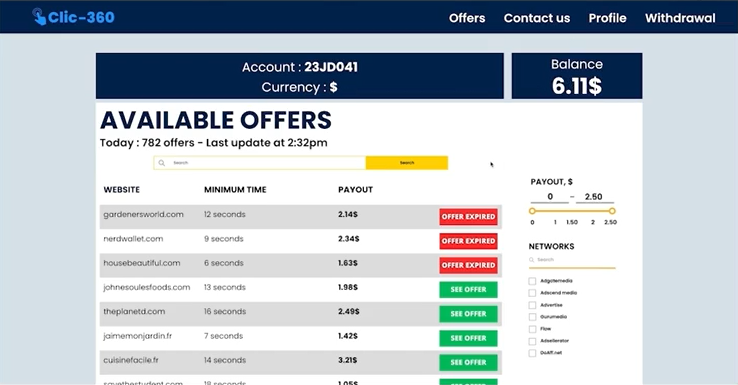
Task: Click the NETWORKS filter heading
Action: click(551, 246)
